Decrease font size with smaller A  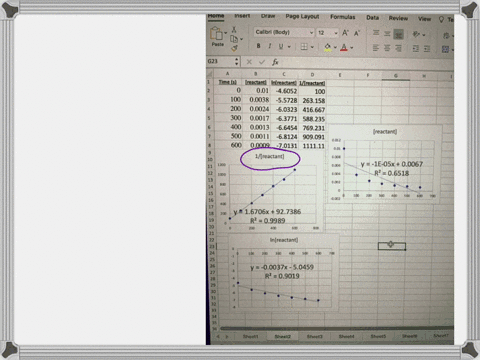[357, 33]
